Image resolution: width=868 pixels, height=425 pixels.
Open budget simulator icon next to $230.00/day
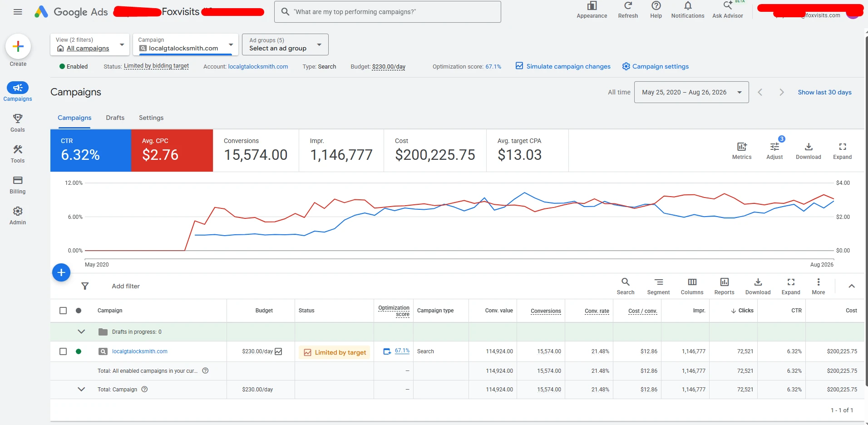[278, 351]
